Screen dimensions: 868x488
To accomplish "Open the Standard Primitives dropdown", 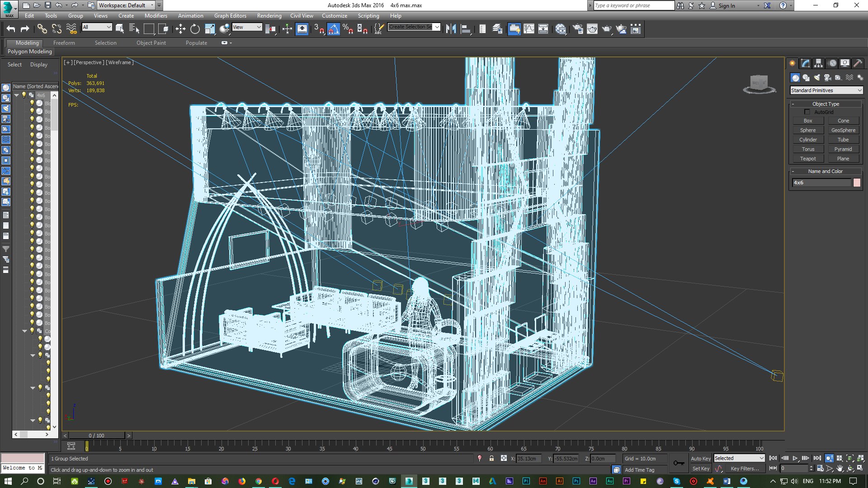I will click(826, 90).
